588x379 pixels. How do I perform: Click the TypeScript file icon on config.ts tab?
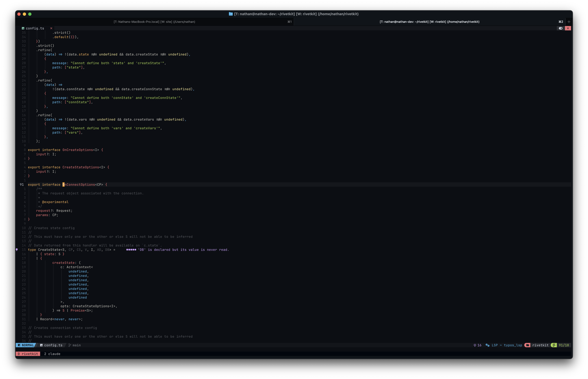(x=23, y=28)
